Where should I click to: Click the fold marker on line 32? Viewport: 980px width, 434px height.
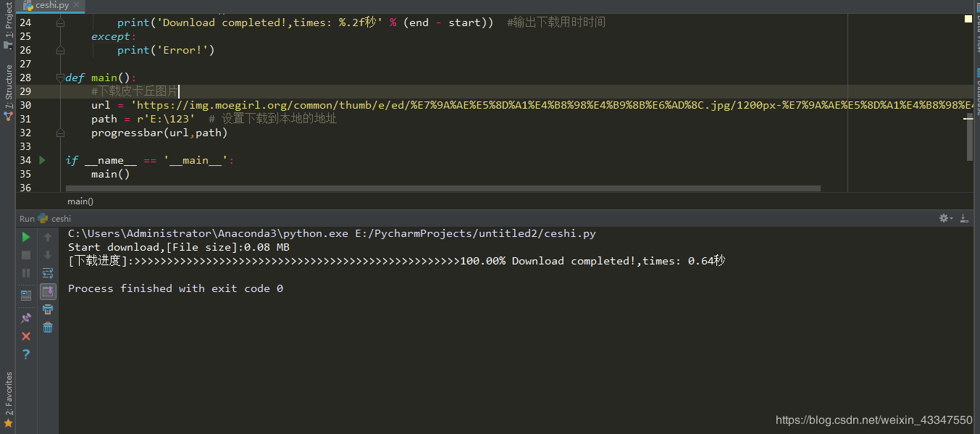(x=61, y=133)
